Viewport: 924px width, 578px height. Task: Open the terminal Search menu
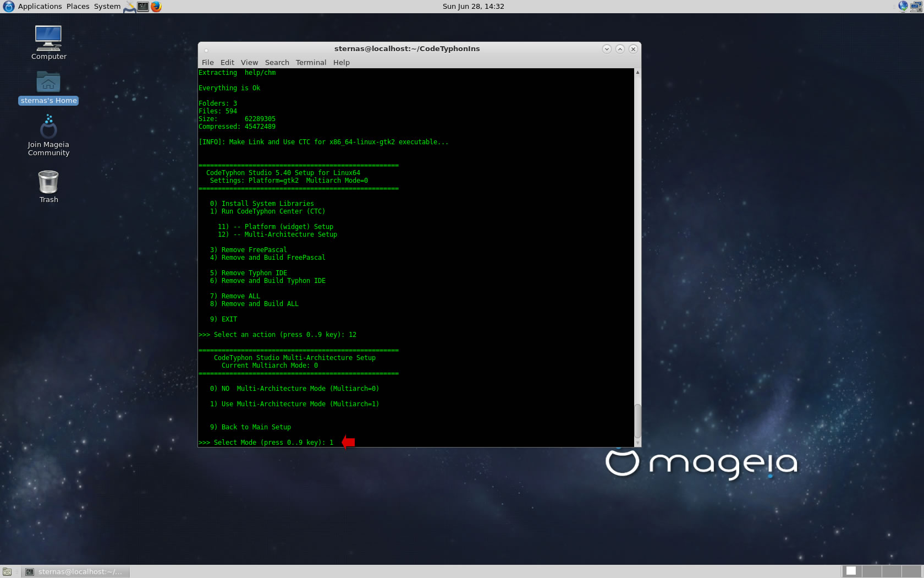tap(277, 63)
